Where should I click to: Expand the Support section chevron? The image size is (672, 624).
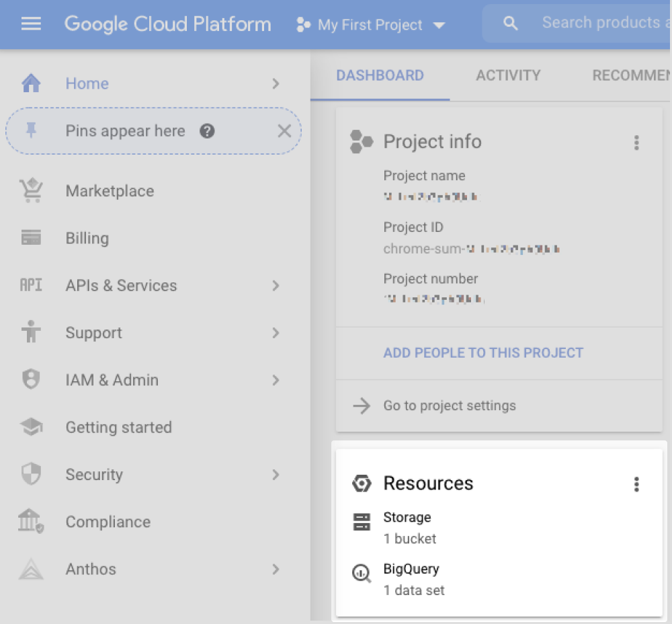pos(276,332)
